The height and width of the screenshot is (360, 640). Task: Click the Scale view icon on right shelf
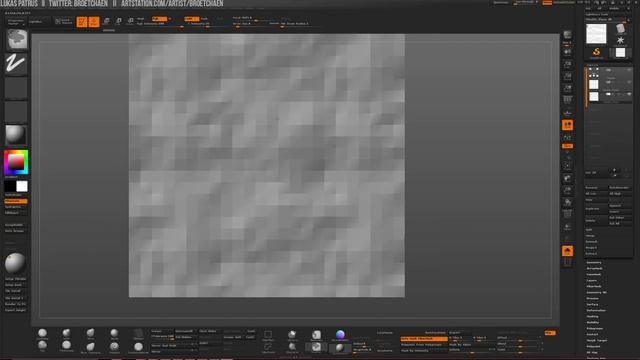tap(567, 191)
